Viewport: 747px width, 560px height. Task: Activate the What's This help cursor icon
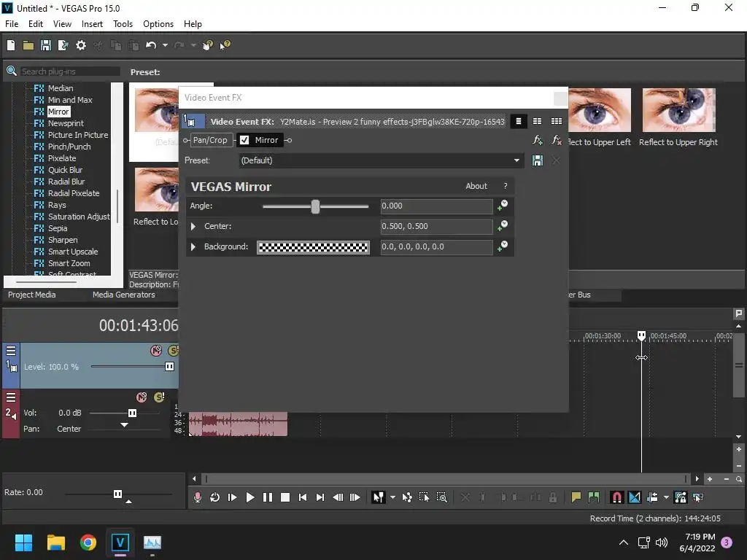[225, 45]
